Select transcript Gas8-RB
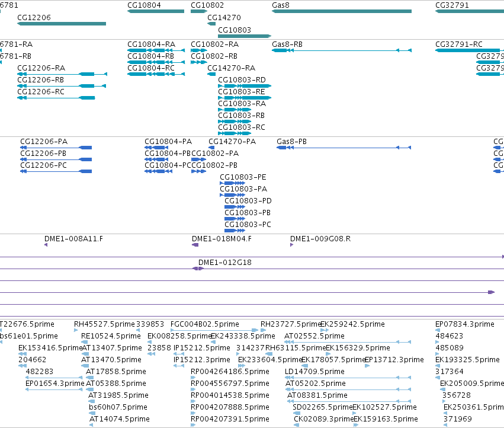 coord(342,50)
